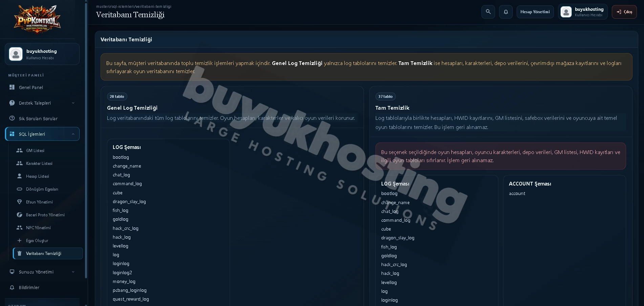Click the Hesap Yönetimi button
Screen dimensions: 644x306
coord(535,12)
